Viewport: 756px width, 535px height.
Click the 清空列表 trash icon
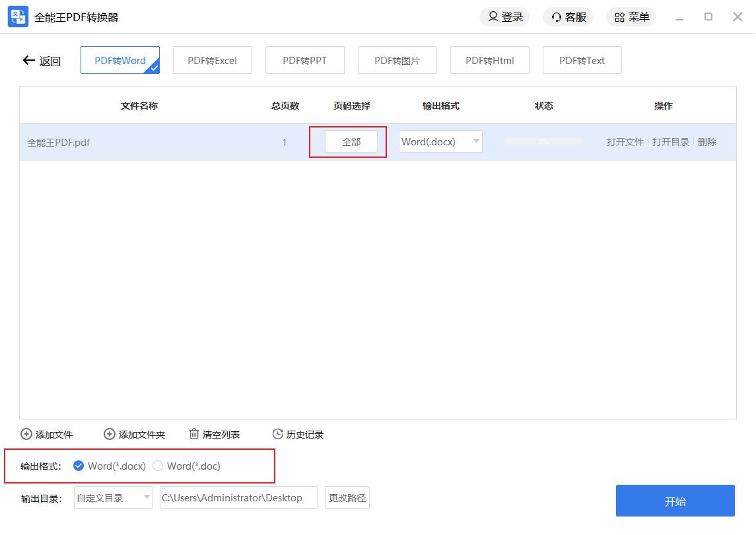coord(194,434)
